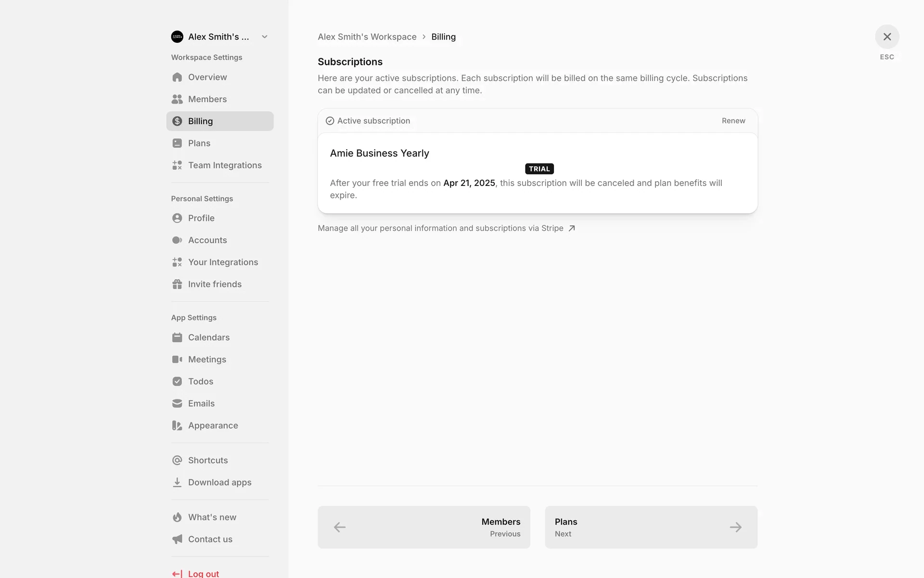Click the Team Integrations icon

[177, 165]
